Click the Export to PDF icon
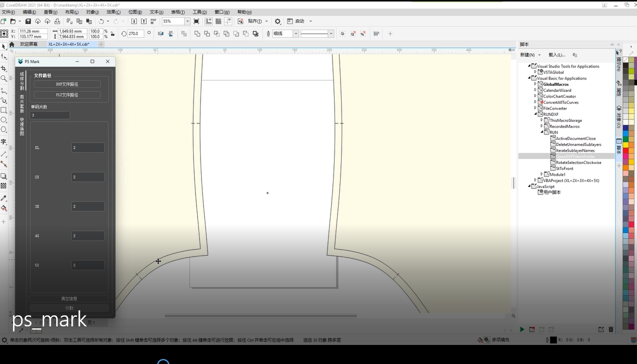 [x=153, y=22]
